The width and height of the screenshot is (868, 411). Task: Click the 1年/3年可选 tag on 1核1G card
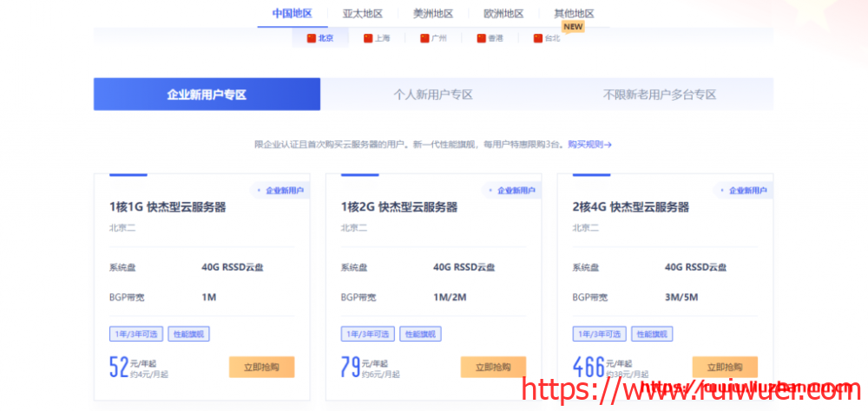pos(135,334)
